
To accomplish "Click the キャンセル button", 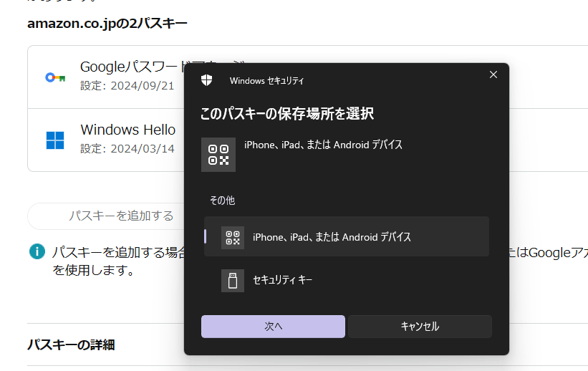I will pos(420,327).
